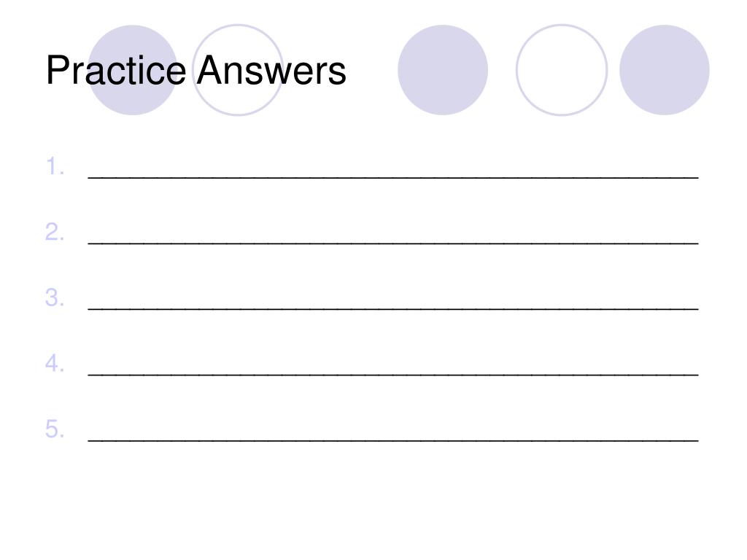Click the middle filled lavender circle
The width and height of the screenshot is (747, 560).
click(x=443, y=70)
